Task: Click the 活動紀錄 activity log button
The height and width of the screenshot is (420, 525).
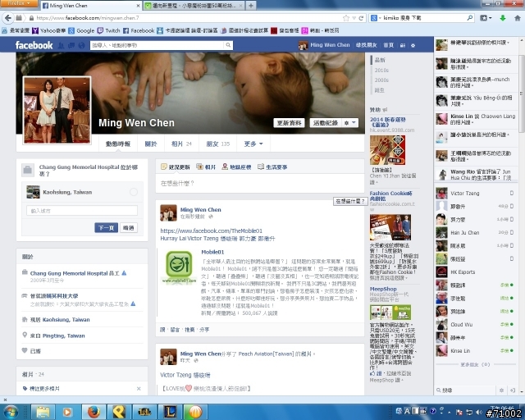Action: pos(326,123)
